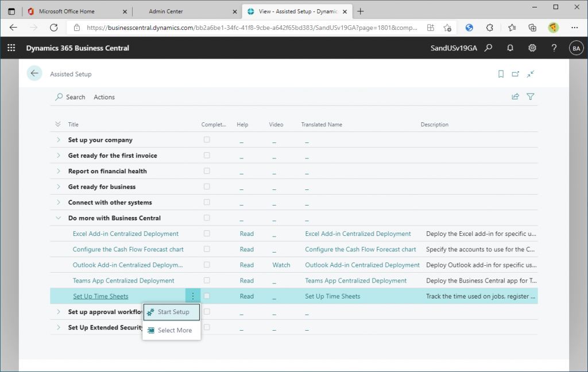The height and width of the screenshot is (372, 588).
Task: Expand the Get ready for business group
Action: point(58,187)
